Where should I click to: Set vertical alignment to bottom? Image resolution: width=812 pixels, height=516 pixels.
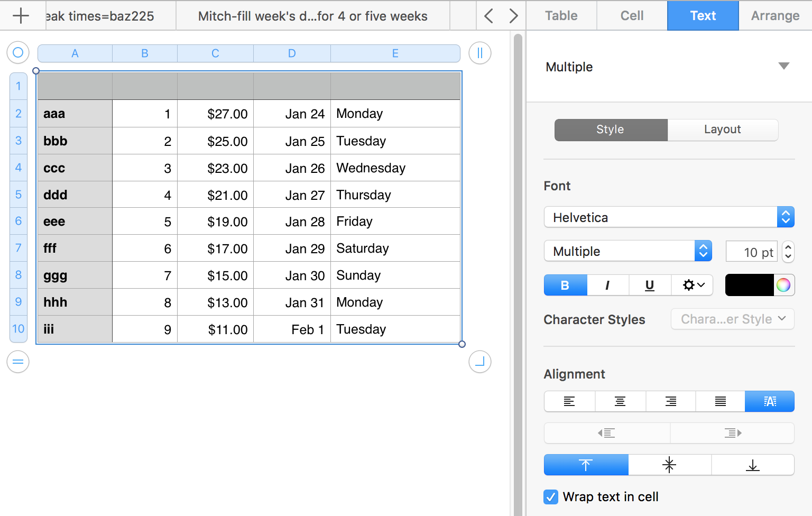(x=753, y=465)
